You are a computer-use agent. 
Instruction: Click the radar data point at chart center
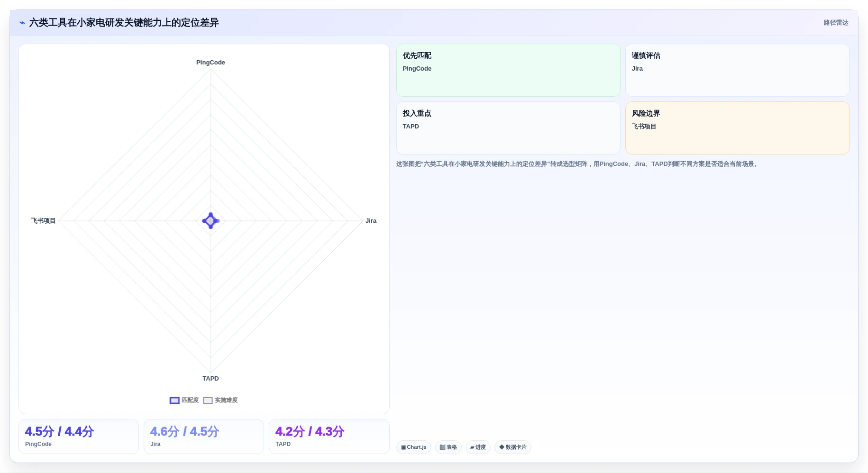tap(210, 221)
